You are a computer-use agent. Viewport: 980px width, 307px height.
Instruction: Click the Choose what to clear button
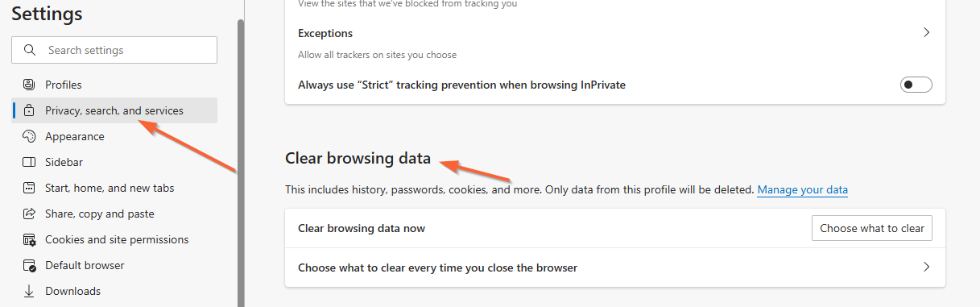(x=872, y=228)
